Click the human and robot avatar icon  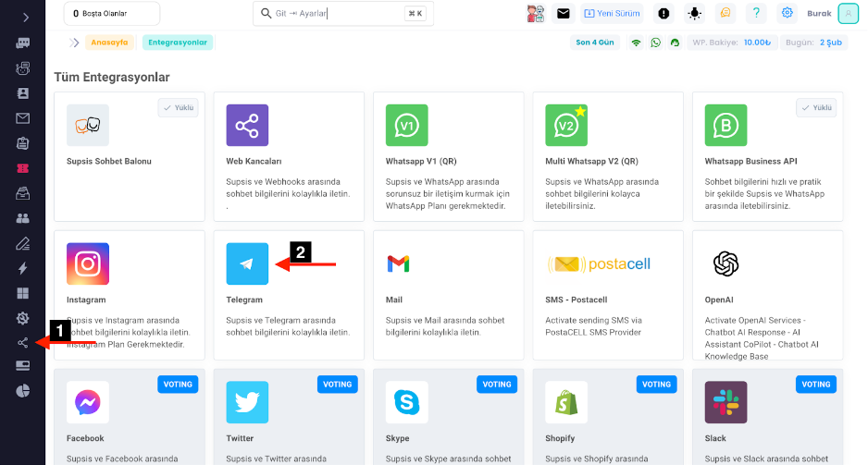click(535, 13)
